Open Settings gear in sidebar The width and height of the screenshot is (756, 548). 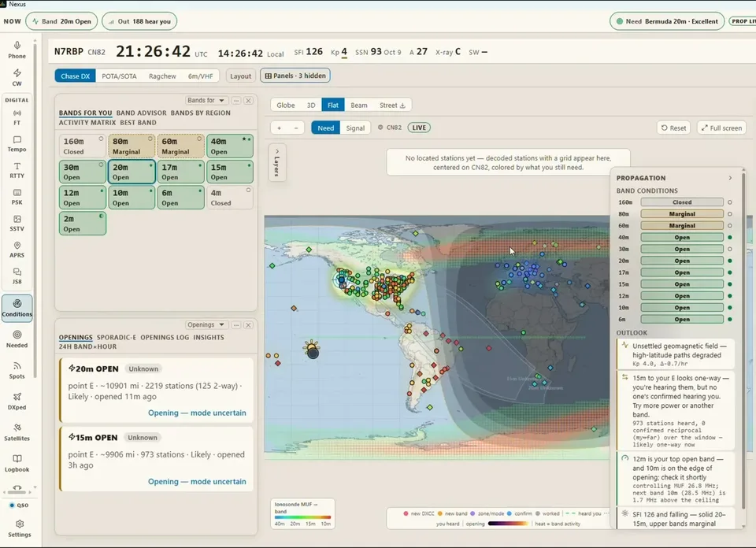pyautogui.click(x=19, y=528)
